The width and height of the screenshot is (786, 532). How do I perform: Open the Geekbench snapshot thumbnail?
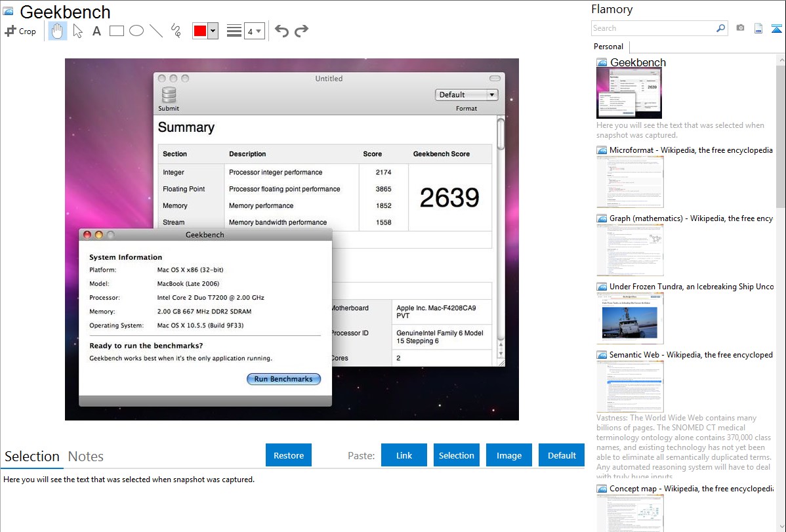tap(629, 93)
